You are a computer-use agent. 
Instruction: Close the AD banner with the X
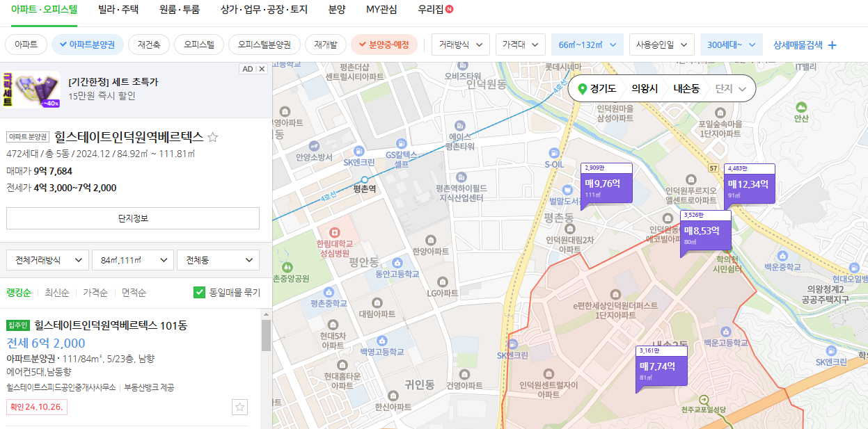pyautogui.click(x=262, y=69)
